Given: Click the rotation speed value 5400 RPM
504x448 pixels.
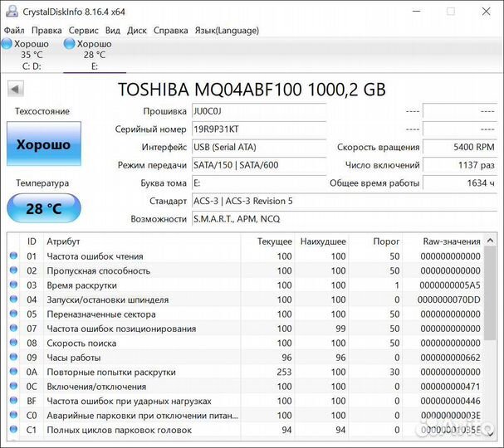Looking at the screenshot, I should [x=460, y=148].
